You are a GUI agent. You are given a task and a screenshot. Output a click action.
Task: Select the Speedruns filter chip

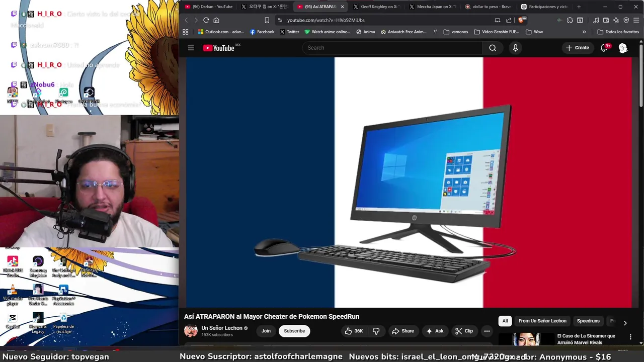588,321
